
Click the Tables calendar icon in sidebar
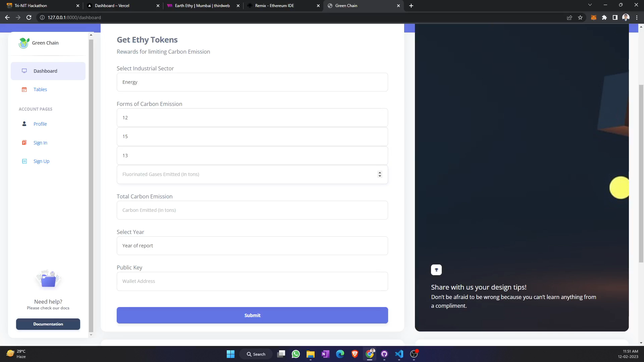(x=24, y=89)
